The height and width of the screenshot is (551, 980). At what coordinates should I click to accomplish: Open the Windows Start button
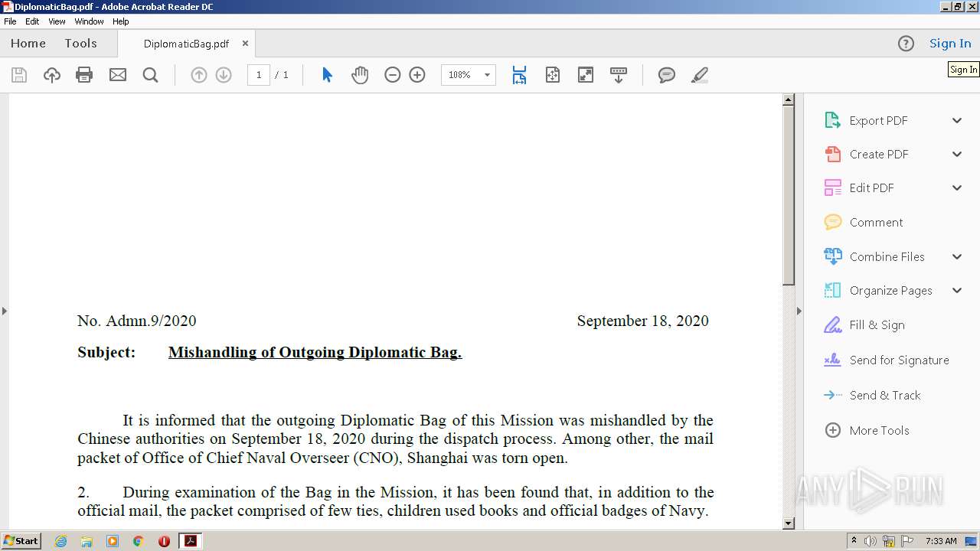click(x=21, y=541)
